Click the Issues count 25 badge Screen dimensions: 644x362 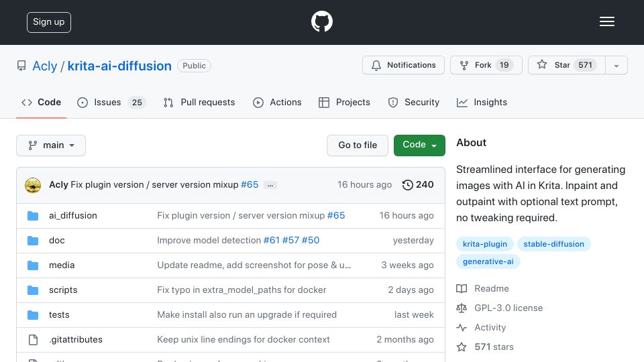(137, 102)
